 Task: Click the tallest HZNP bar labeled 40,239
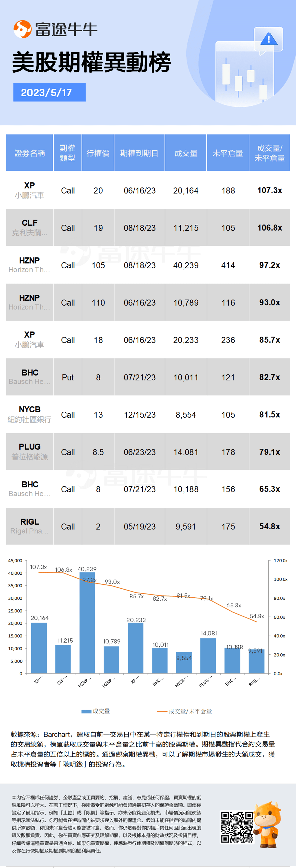click(x=87, y=623)
